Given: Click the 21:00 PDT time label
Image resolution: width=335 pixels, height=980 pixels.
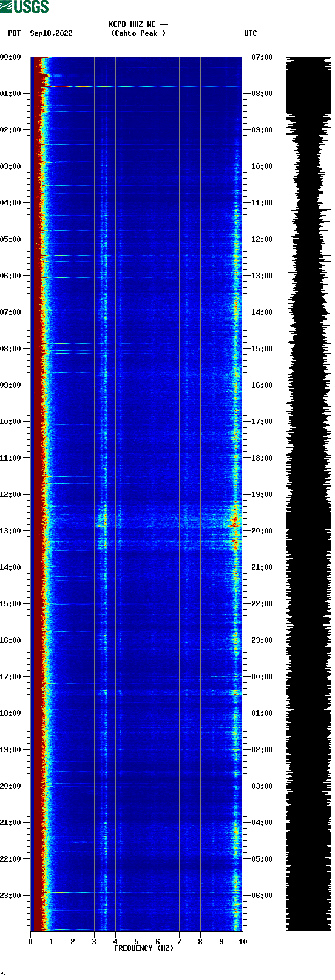Looking at the screenshot, I should click(x=10, y=823).
